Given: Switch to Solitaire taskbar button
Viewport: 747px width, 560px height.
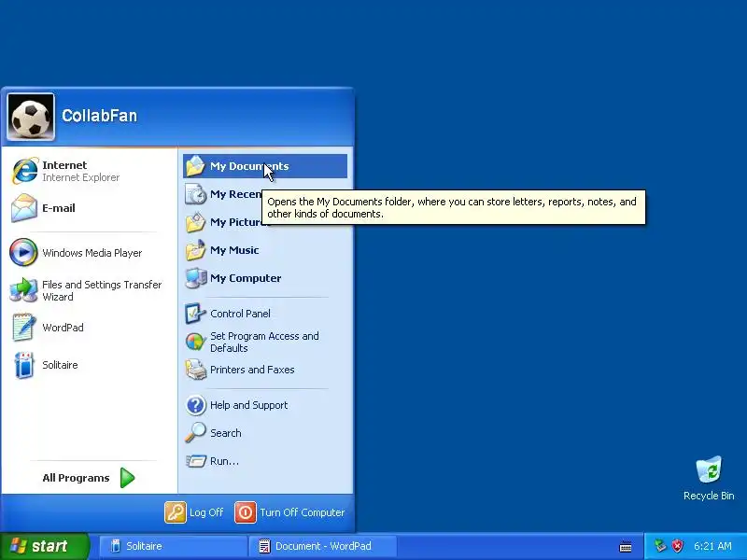Looking at the screenshot, I should pos(173,546).
